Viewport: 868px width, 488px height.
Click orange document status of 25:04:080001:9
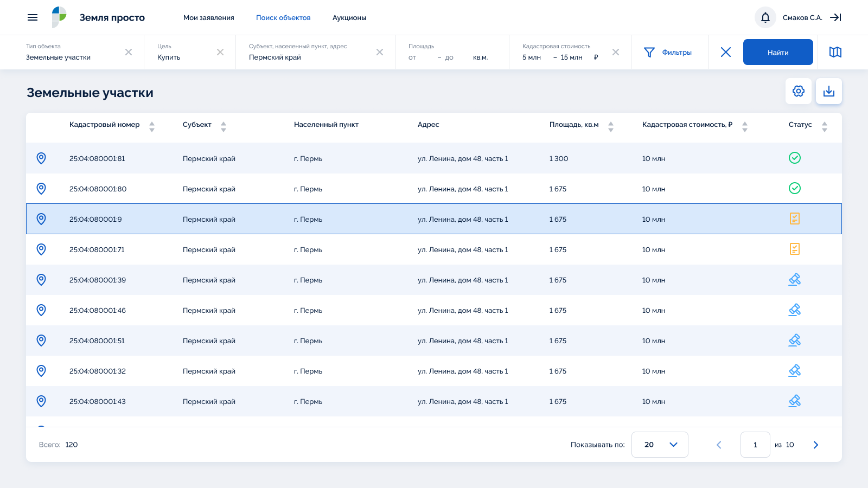click(x=795, y=219)
